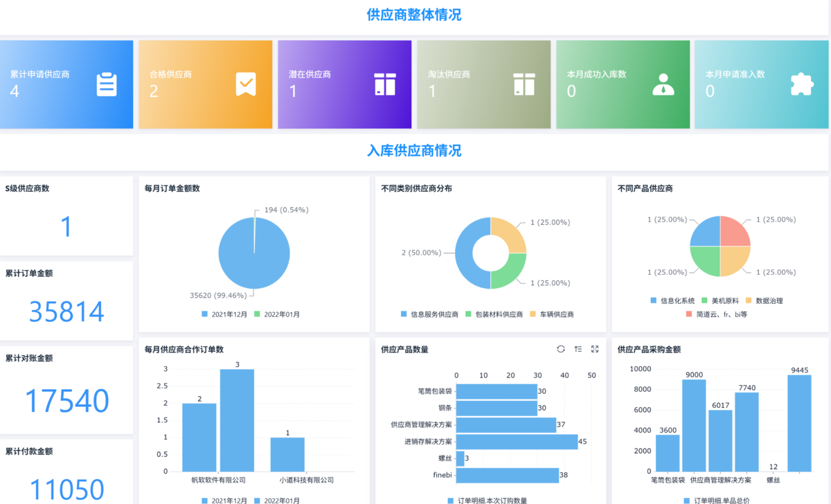Toggle 包装材料供应商 legend entry
The image size is (831, 504).
(494, 314)
